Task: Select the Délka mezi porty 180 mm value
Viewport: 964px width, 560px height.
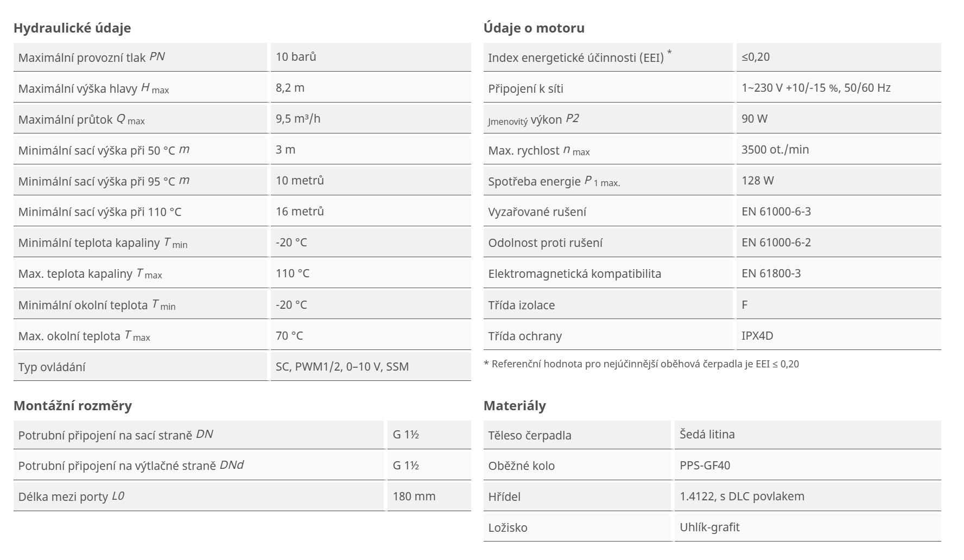Action: (x=414, y=496)
